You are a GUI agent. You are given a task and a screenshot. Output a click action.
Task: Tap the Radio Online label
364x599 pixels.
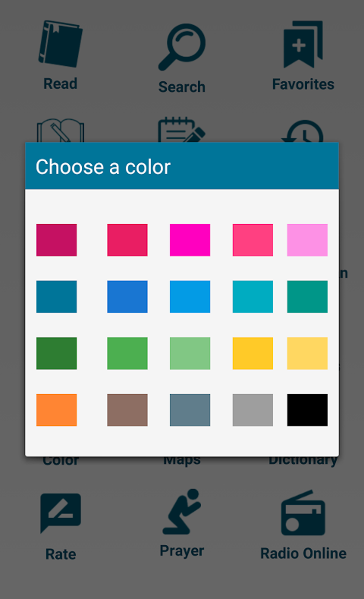pos(303,553)
